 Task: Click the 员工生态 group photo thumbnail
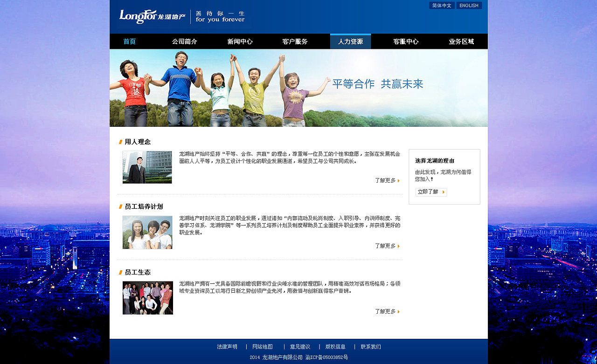pos(147,297)
